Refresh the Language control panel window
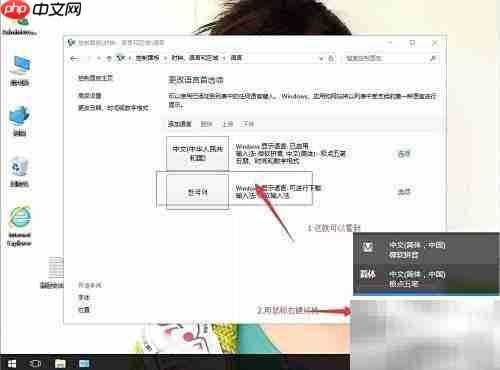Screen dimensions: 500x370 (x=331, y=58)
